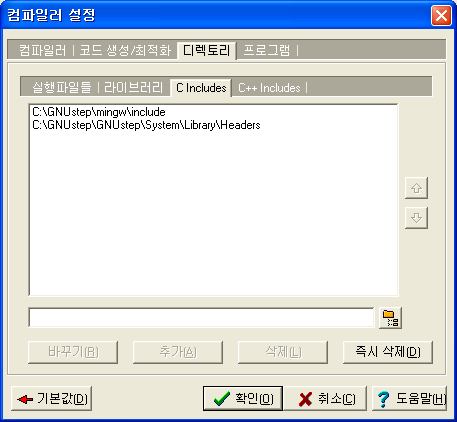Close the 컴파일러 설정 dialog
This screenshot has width=457, height=422.
[441, 15]
